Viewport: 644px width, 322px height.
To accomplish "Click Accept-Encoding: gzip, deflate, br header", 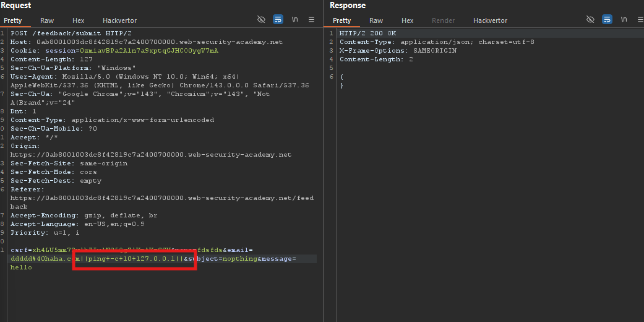I will (x=84, y=215).
